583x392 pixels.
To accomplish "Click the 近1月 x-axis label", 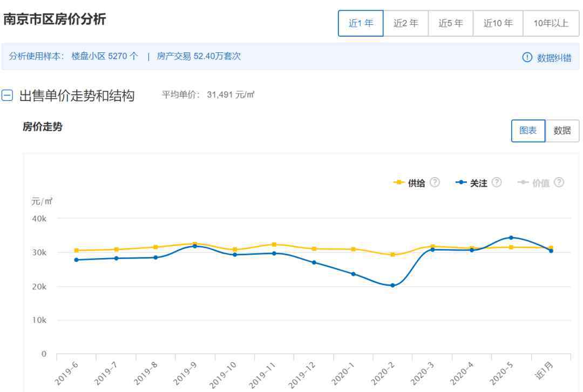I will pyautogui.click(x=544, y=371).
